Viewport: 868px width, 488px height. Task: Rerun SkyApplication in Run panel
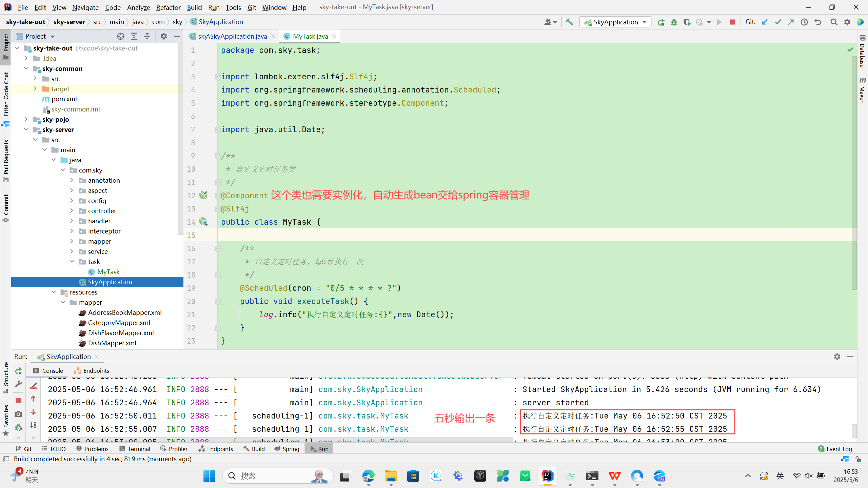coord(19,371)
